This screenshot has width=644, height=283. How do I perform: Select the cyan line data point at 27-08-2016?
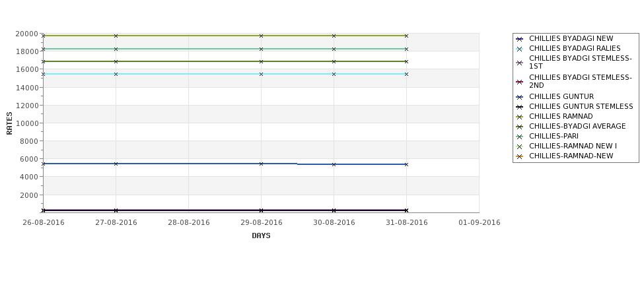[116, 75]
